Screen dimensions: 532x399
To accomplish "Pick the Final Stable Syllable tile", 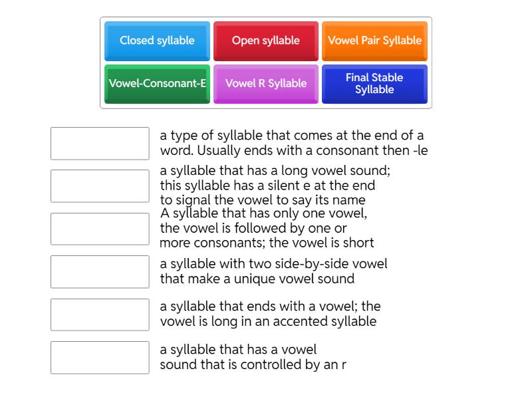I will [x=375, y=84].
